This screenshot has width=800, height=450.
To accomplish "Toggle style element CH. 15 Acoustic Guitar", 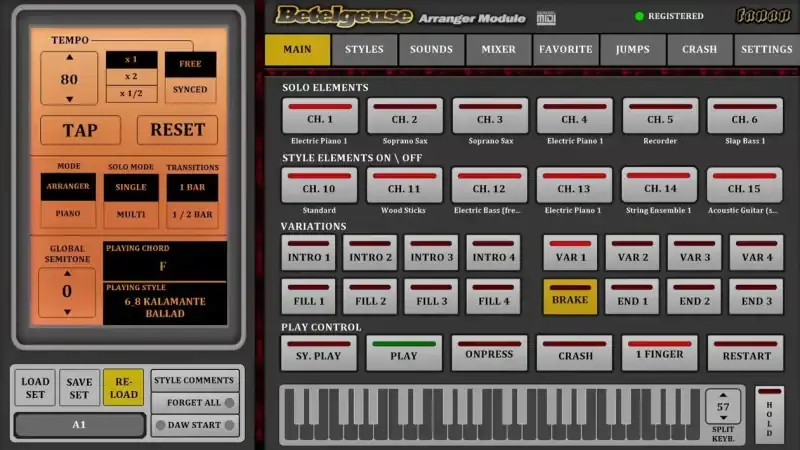I will coord(744,185).
